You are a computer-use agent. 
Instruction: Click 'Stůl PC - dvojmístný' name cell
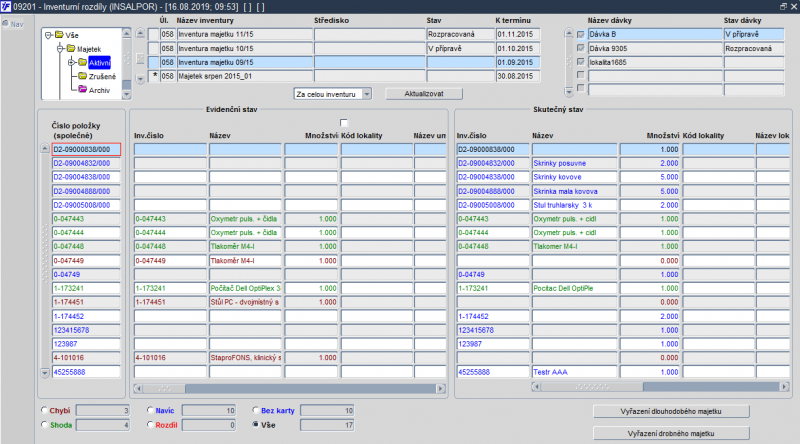click(245, 302)
